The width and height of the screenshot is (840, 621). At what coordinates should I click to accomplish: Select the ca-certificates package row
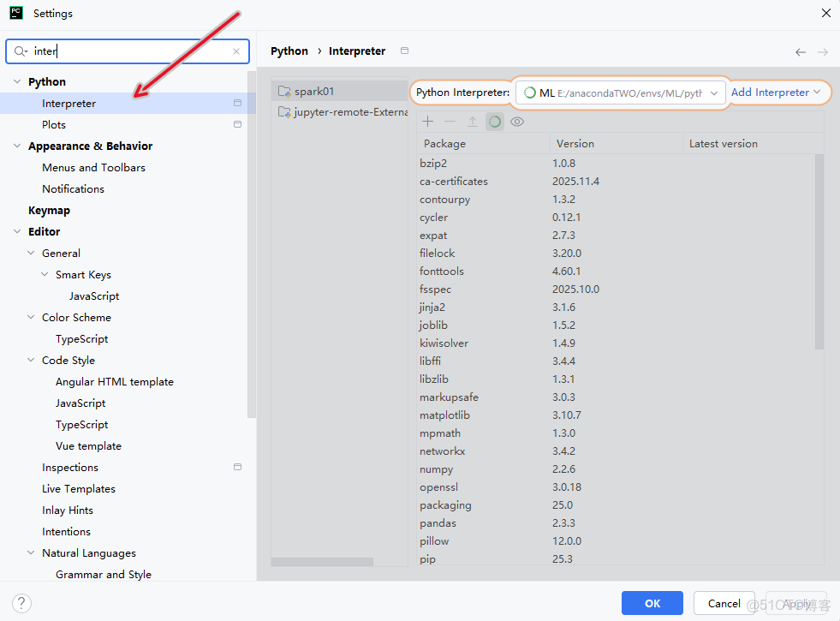pyautogui.click(x=616, y=181)
